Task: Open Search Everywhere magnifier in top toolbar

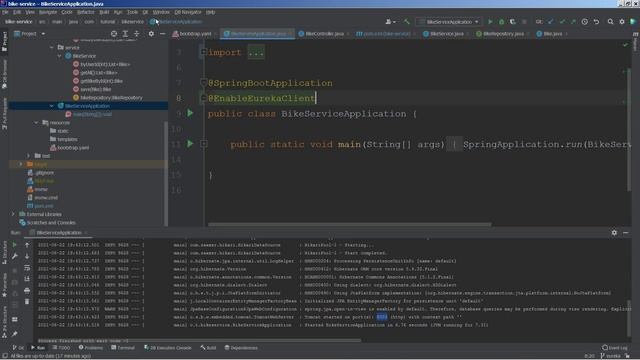Action: pos(610,22)
